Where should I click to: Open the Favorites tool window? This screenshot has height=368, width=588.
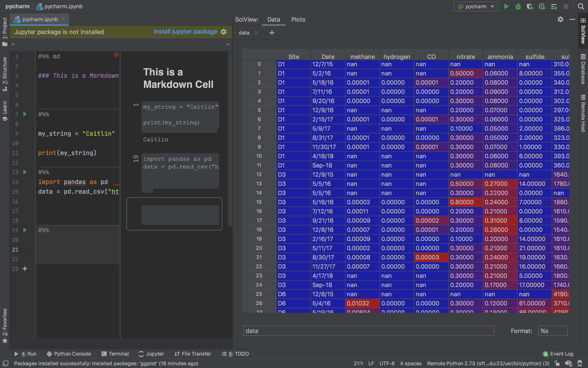point(5,326)
